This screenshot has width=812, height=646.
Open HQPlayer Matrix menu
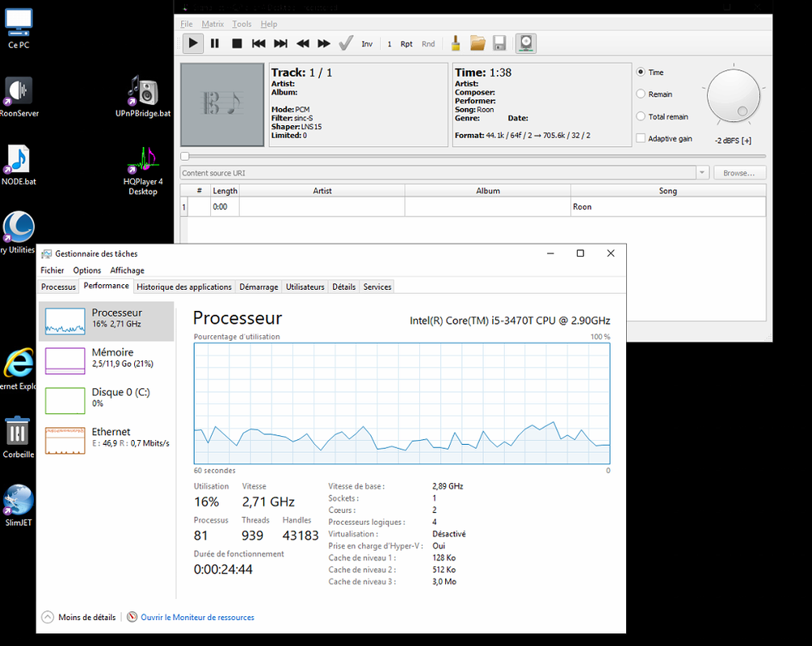point(212,23)
